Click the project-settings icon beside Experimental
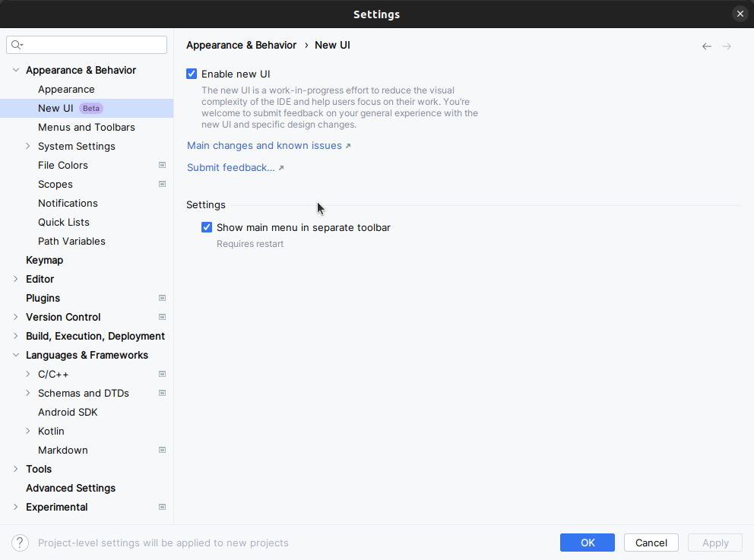Image resolution: width=754 pixels, height=560 pixels. (x=162, y=507)
